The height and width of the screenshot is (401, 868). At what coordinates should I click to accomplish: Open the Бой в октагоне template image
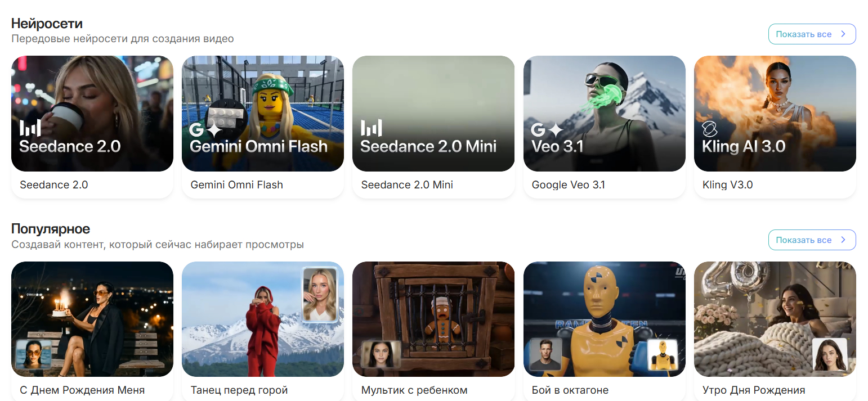(x=605, y=319)
